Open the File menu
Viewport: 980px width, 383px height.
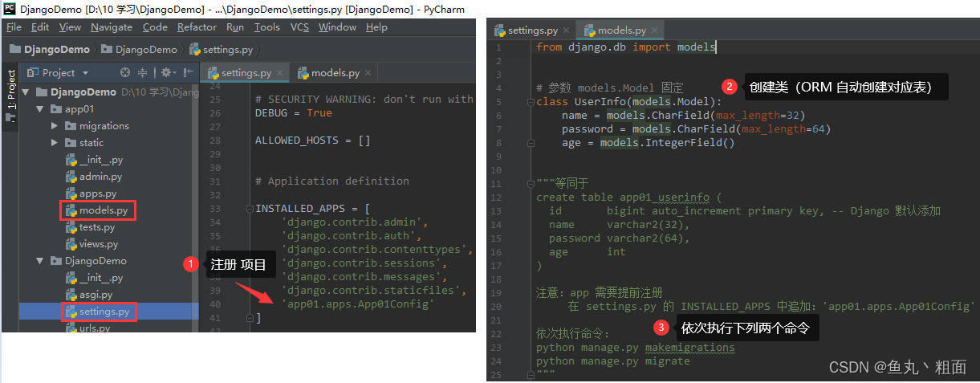pyautogui.click(x=14, y=27)
